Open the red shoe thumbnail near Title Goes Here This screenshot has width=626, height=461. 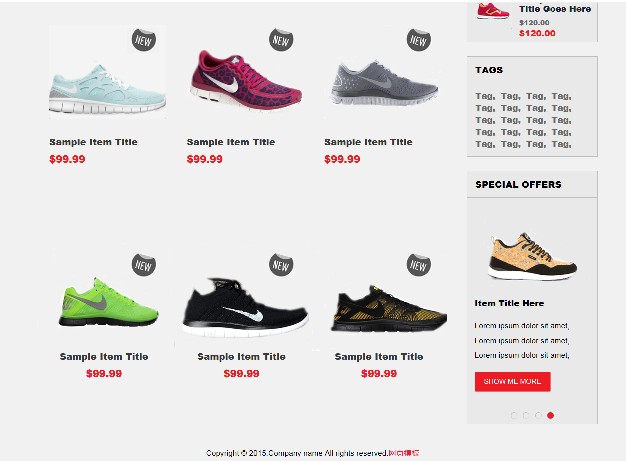pos(493,11)
